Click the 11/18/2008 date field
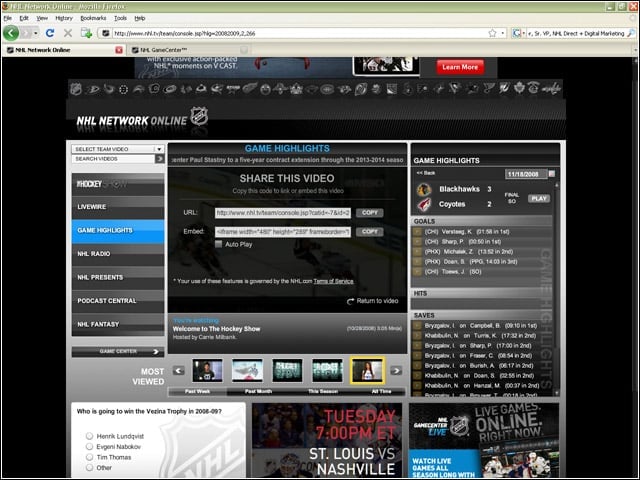Image resolution: width=640 pixels, height=480 pixels. click(x=526, y=174)
